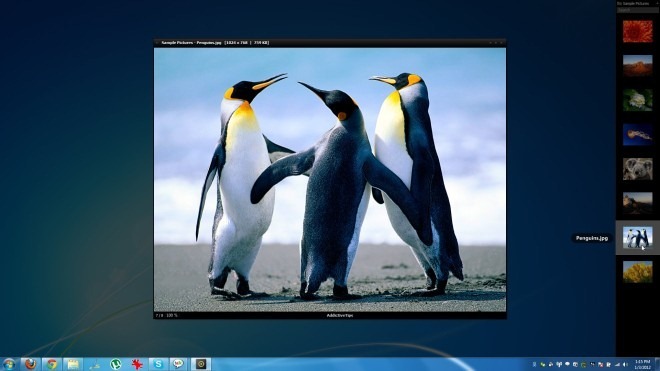Click the viewer title 'Sample Pictures - Penguins.jpg'

pos(192,43)
